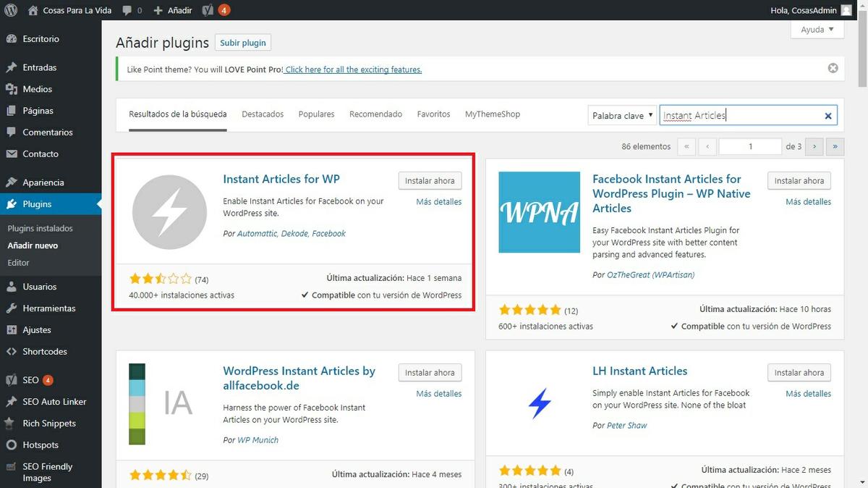The image size is (868, 488).
Task: Switch to the Recomendado tab
Action: click(x=375, y=114)
